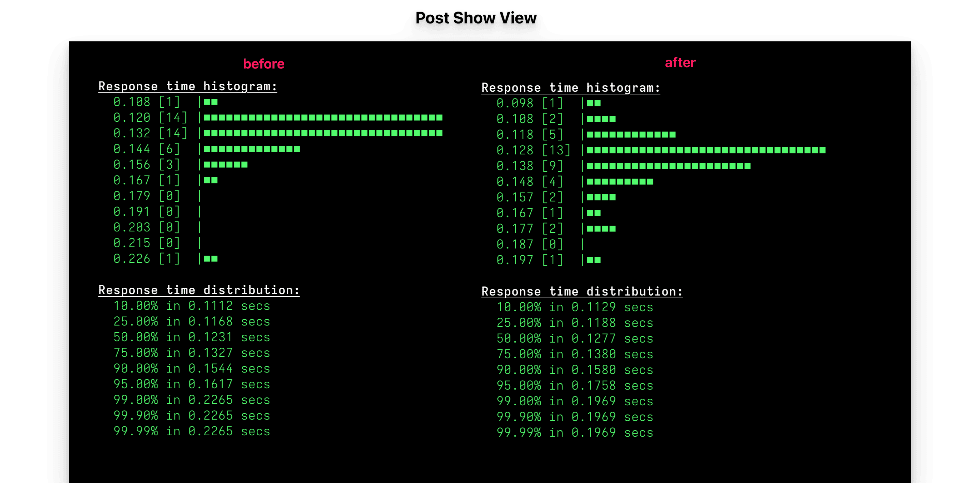Screen dimensions: 980x483
Task: Click '90.00% in 0.1544 secs' line
Action: [x=192, y=368]
